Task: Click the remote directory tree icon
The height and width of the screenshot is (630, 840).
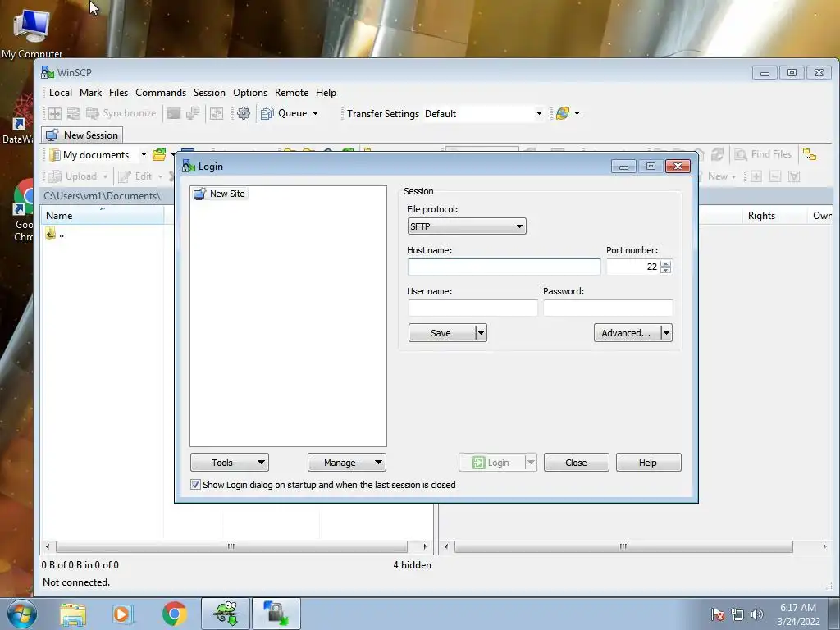Action: tap(810, 154)
